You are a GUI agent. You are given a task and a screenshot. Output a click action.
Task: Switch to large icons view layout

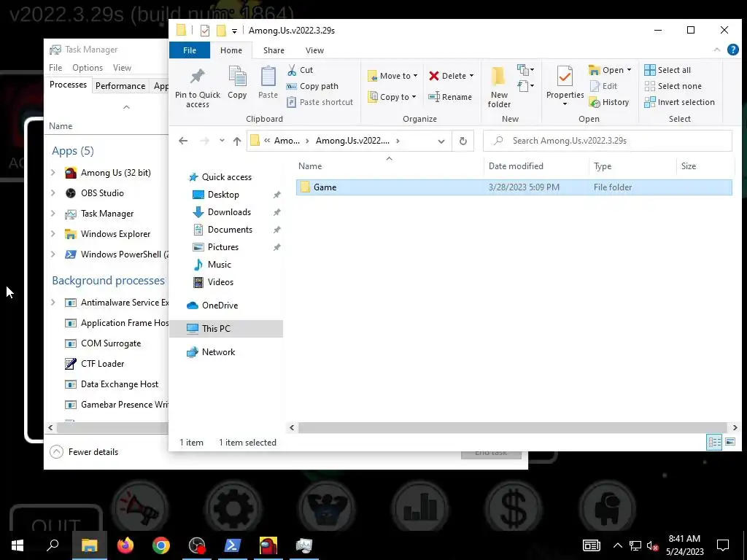[729, 442]
